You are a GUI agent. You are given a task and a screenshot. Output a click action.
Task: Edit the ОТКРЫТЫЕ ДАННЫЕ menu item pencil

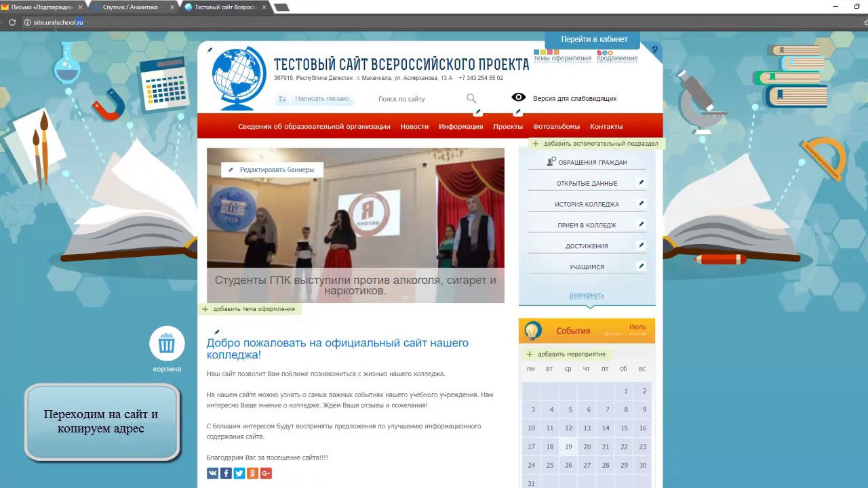click(641, 182)
